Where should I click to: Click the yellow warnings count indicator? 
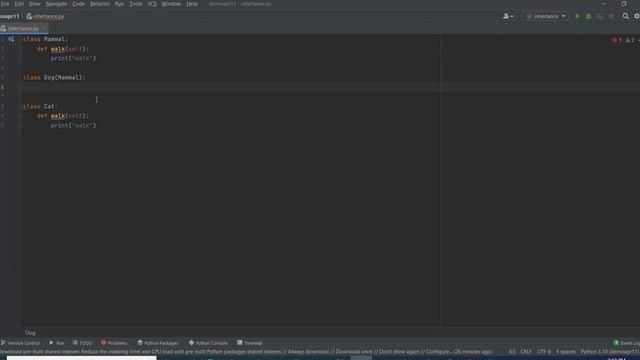coord(630,40)
